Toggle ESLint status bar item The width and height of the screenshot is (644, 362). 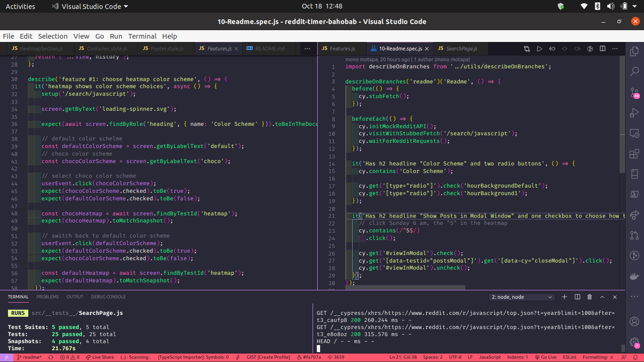point(570,357)
